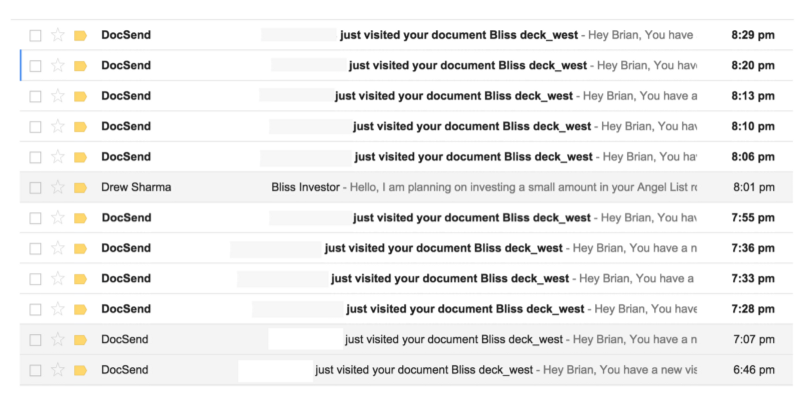Viewport: 800px width, 393px height.
Task: Click the yellow importance marker on the 8:20 pm email
Action: 80,66
